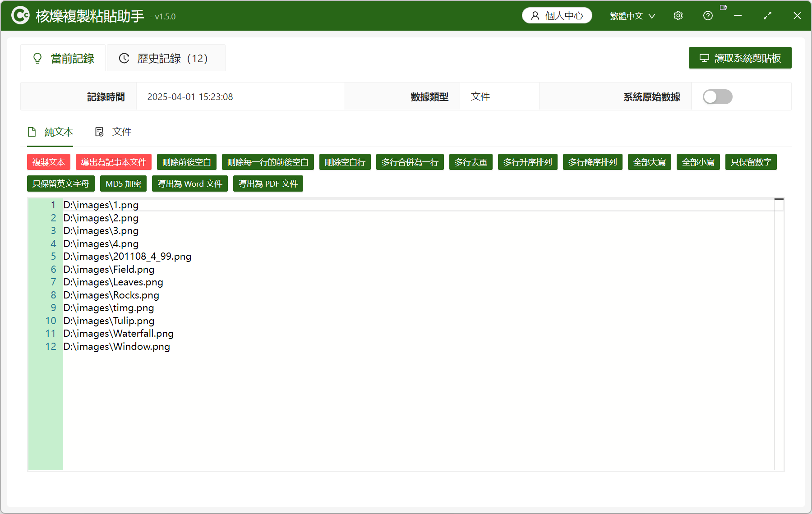Click 刪除前後空白 button
The height and width of the screenshot is (514, 812).
tap(187, 162)
